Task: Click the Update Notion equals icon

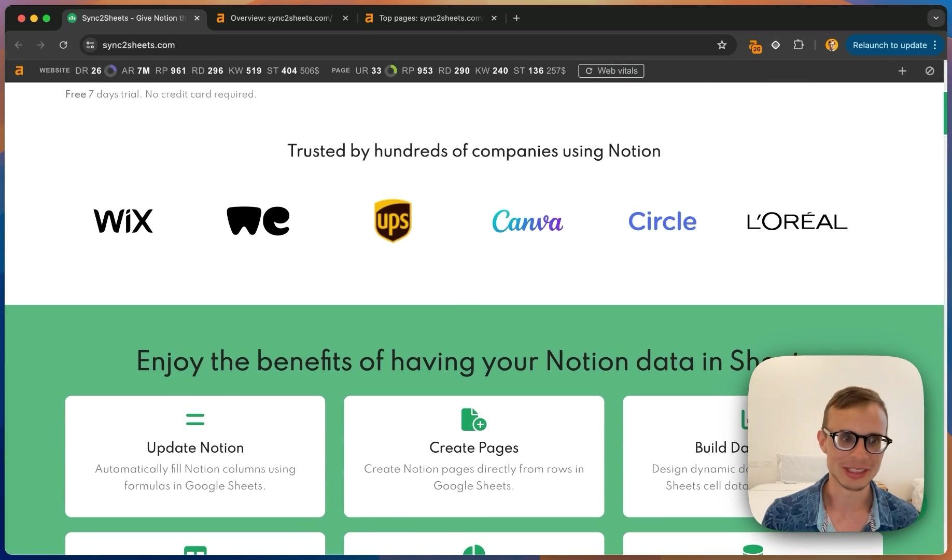Action: pos(195,419)
